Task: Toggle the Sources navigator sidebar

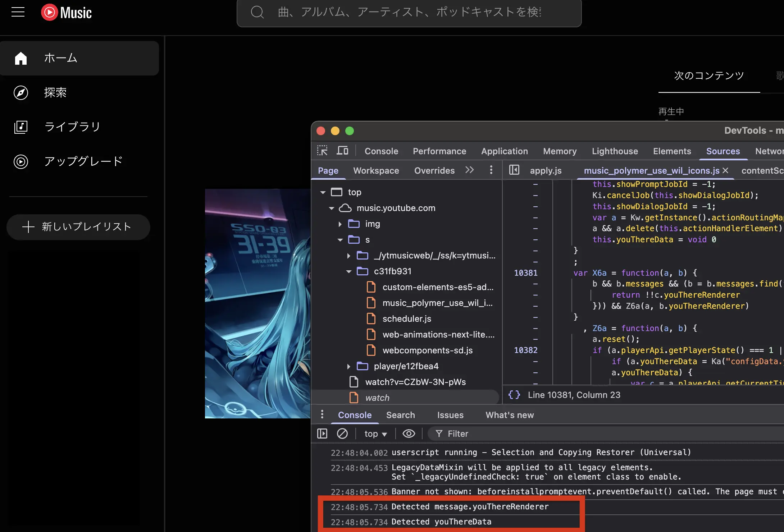Action: (x=514, y=170)
